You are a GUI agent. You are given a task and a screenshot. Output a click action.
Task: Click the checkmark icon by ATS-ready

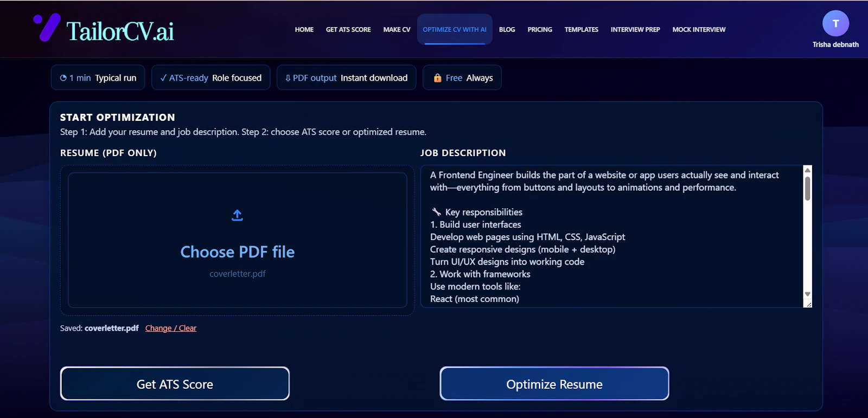point(163,78)
